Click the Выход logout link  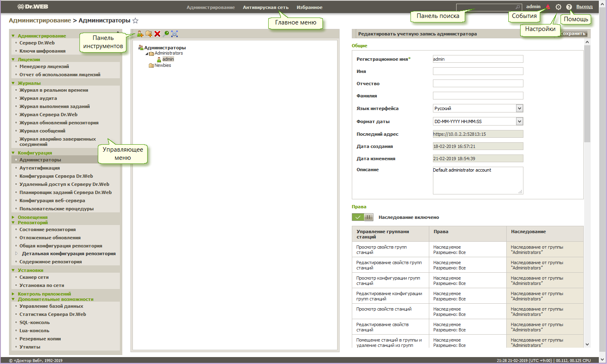click(585, 7)
